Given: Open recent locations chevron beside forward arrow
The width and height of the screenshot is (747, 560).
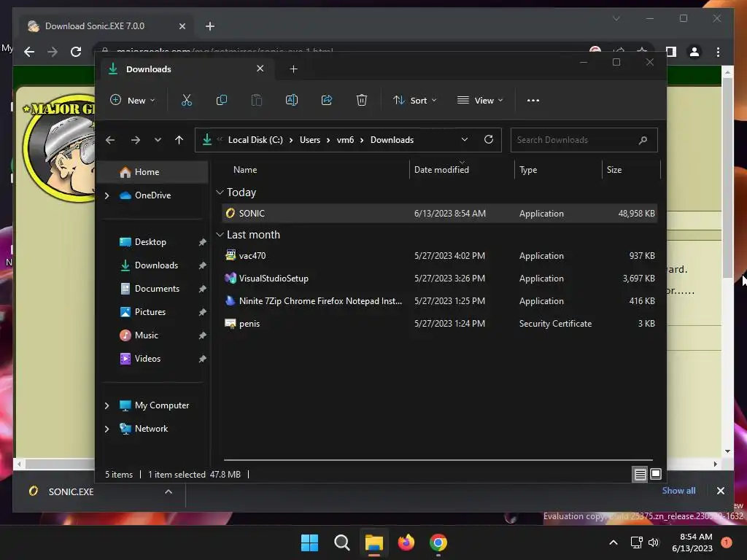Looking at the screenshot, I should [x=158, y=140].
